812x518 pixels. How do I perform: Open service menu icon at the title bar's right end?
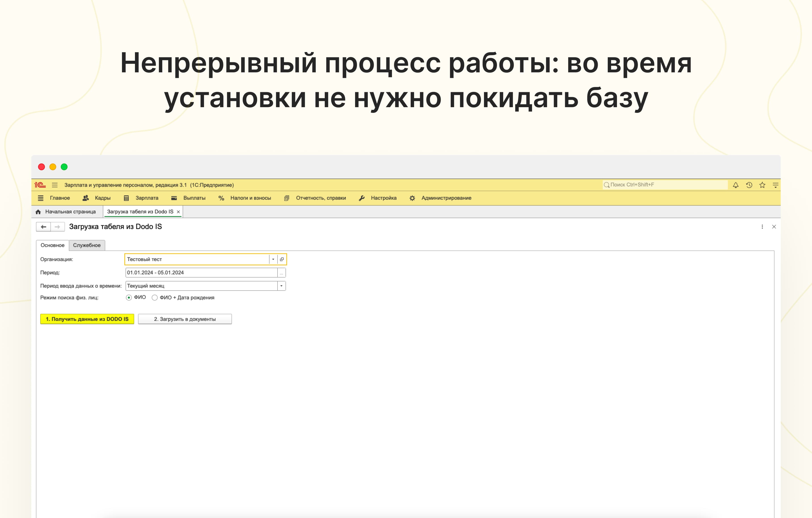[x=775, y=185]
